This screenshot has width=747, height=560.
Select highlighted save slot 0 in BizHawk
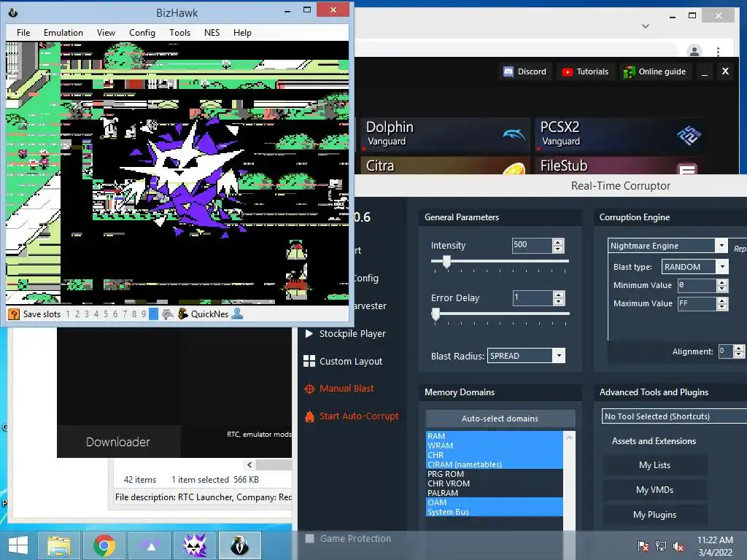[x=153, y=314]
